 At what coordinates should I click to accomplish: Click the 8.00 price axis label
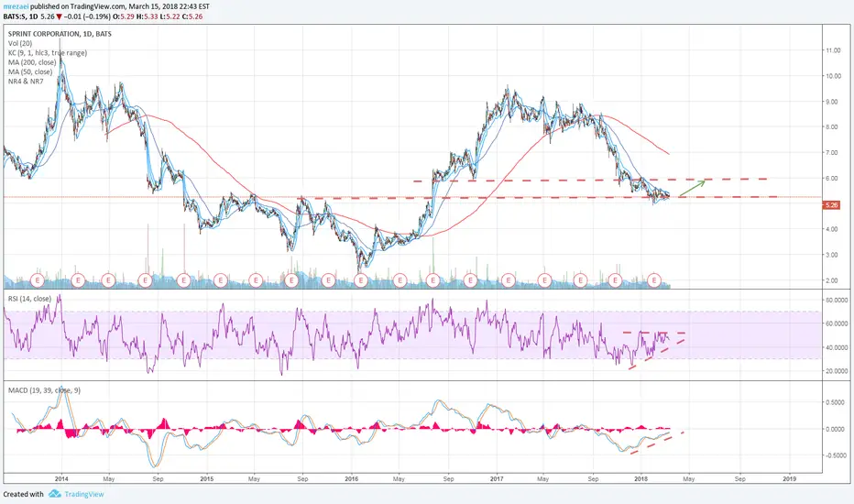pos(831,127)
